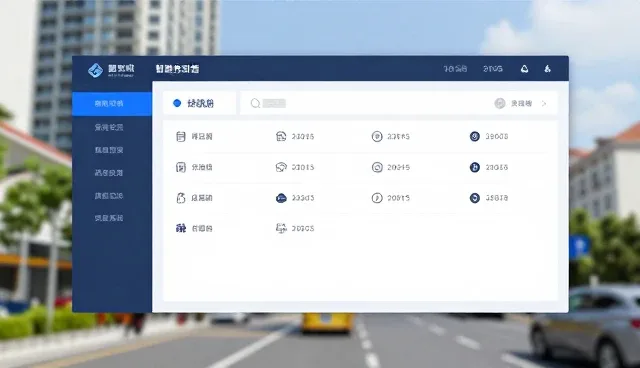
Task: Click the header text link immediately left of the bell
Action: [493, 69]
